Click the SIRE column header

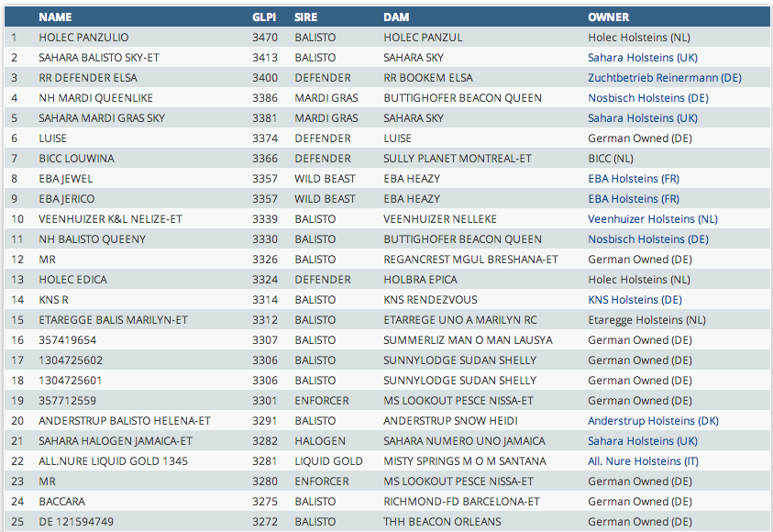point(306,17)
